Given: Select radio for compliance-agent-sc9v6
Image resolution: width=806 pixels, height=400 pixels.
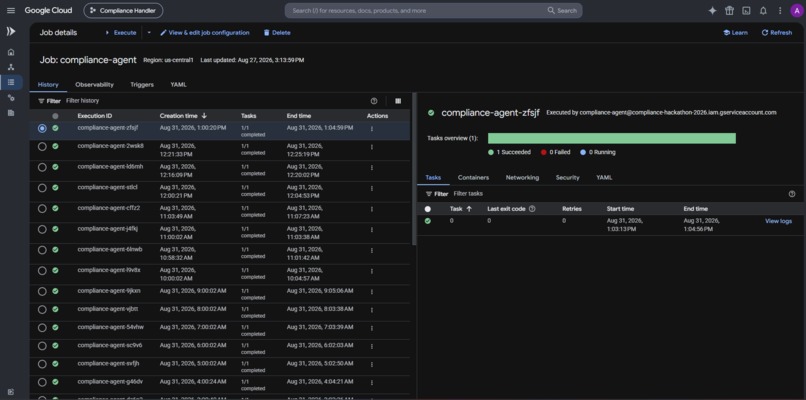Looking at the screenshot, I should (x=42, y=346).
